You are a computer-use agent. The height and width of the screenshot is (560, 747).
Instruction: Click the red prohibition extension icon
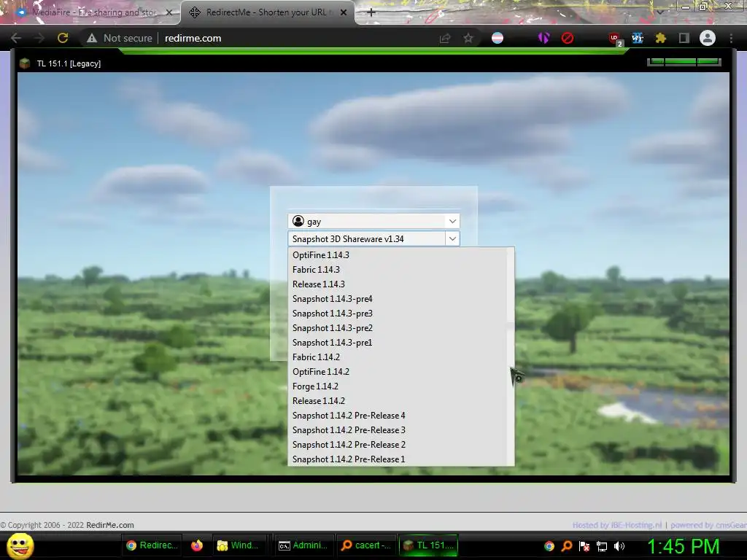568,38
